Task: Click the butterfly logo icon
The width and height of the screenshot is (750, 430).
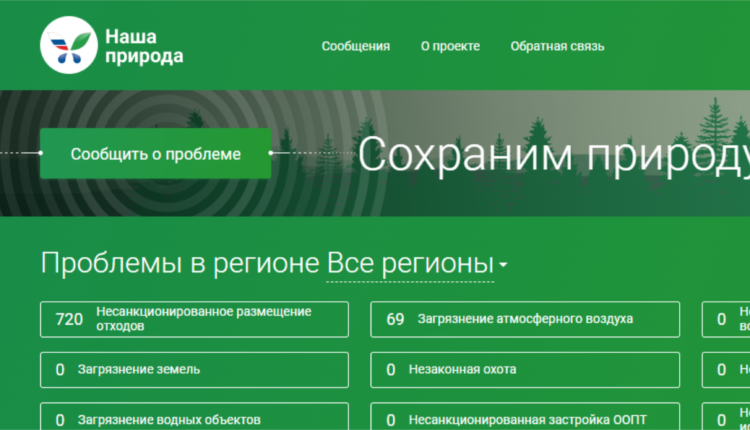Action: 68,46
